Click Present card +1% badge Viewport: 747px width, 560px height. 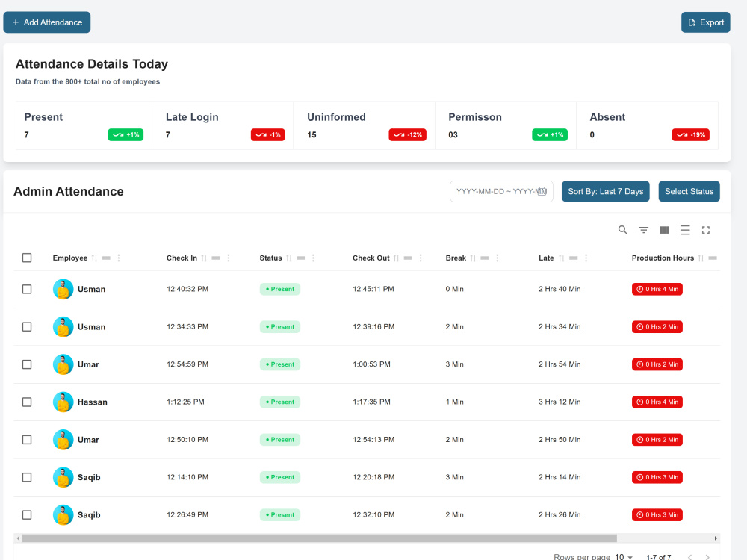point(125,134)
